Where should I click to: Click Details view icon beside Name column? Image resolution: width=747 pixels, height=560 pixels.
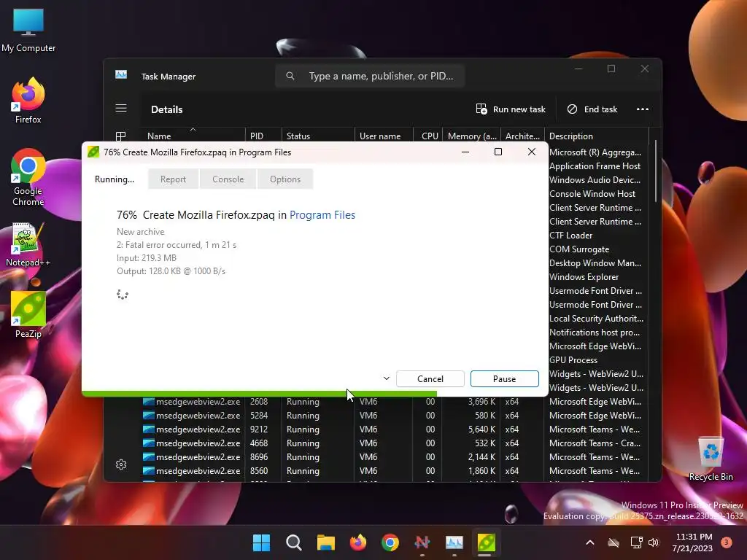[120, 136]
